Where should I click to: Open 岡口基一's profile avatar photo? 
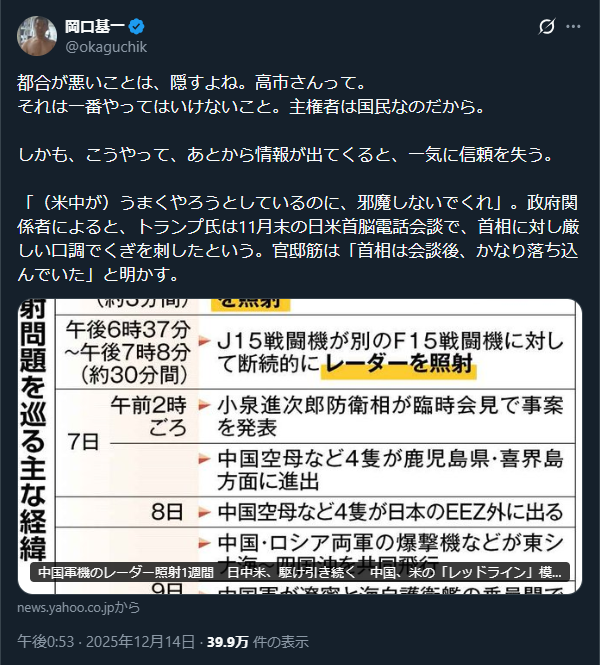click(37, 36)
